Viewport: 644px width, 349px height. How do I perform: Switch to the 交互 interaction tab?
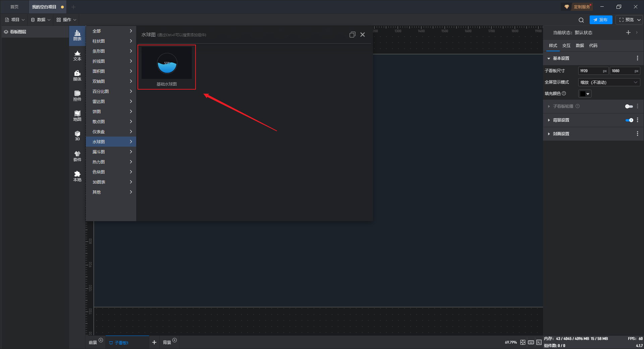click(x=566, y=46)
